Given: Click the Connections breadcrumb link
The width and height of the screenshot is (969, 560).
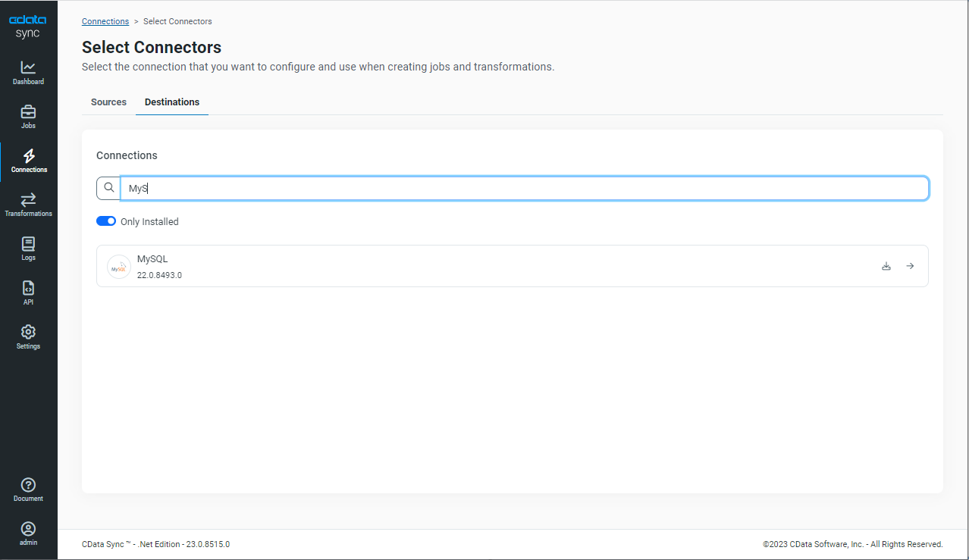Looking at the screenshot, I should click(105, 21).
